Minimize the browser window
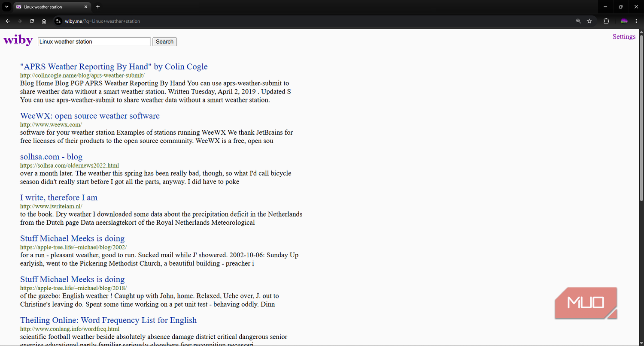 pos(605,7)
